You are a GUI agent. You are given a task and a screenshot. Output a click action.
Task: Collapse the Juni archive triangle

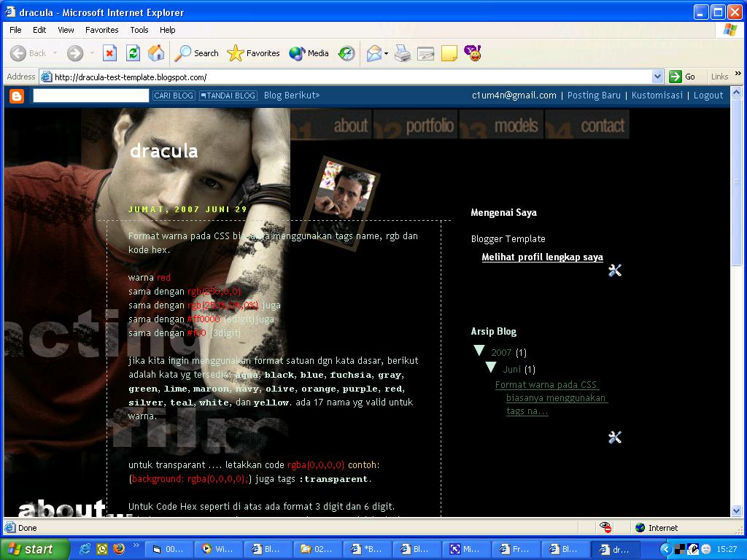pos(491,367)
